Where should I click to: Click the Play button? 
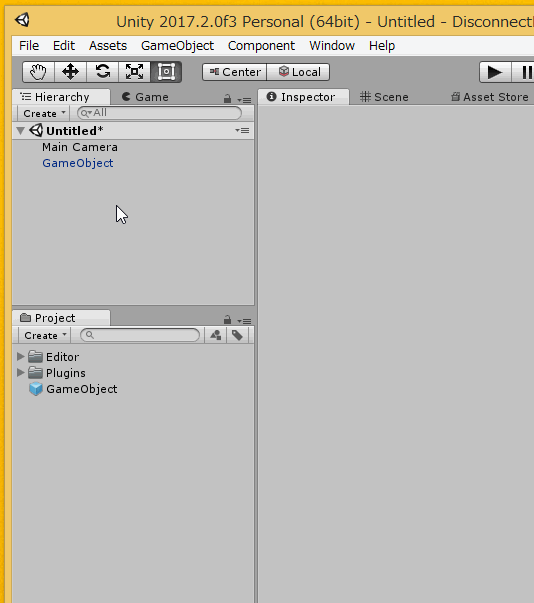pyautogui.click(x=495, y=72)
